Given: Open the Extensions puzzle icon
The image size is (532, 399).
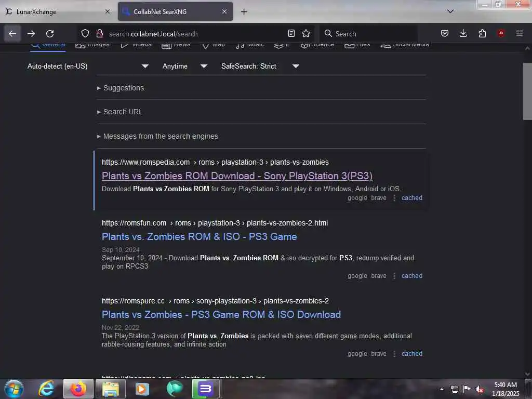Looking at the screenshot, I should point(482,33).
